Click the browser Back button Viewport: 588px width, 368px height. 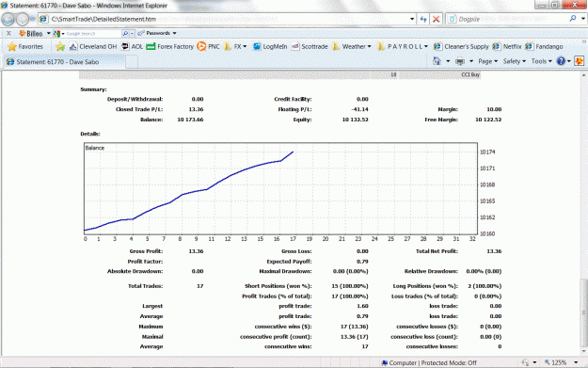8,19
